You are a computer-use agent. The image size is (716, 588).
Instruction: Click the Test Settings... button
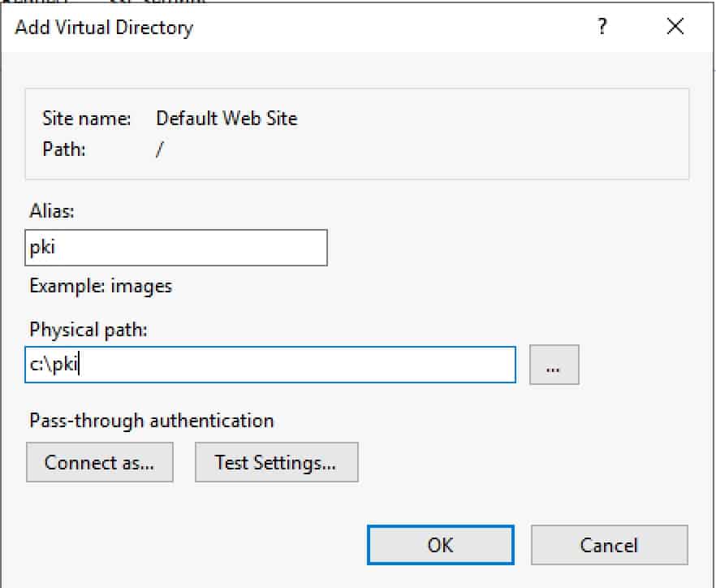point(276,462)
